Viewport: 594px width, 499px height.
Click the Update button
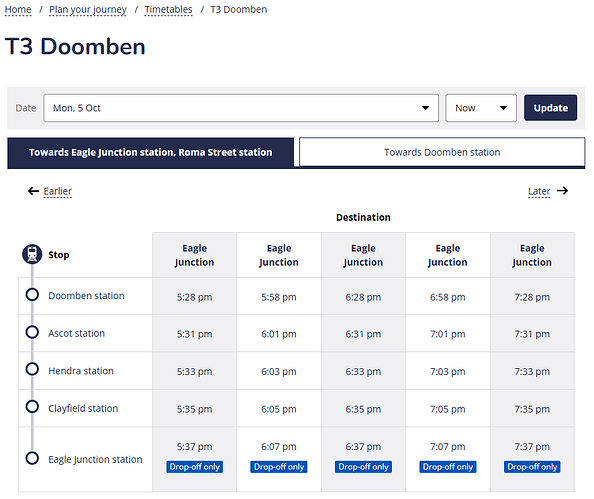tap(550, 108)
